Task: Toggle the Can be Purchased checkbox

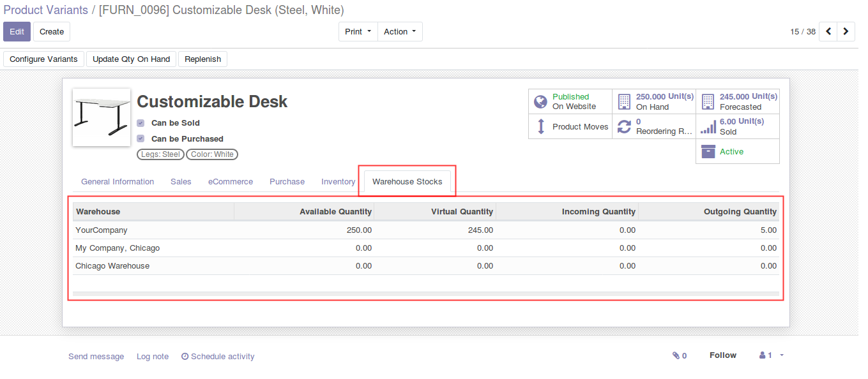Action: pyautogui.click(x=141, y=139)
